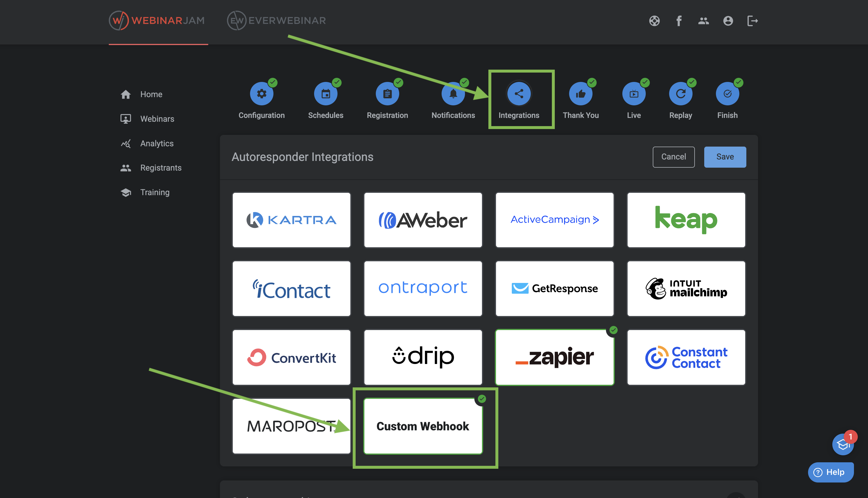The image size is (868, 498).
Task: Click the Finish step label
Action: click(728, 116)
